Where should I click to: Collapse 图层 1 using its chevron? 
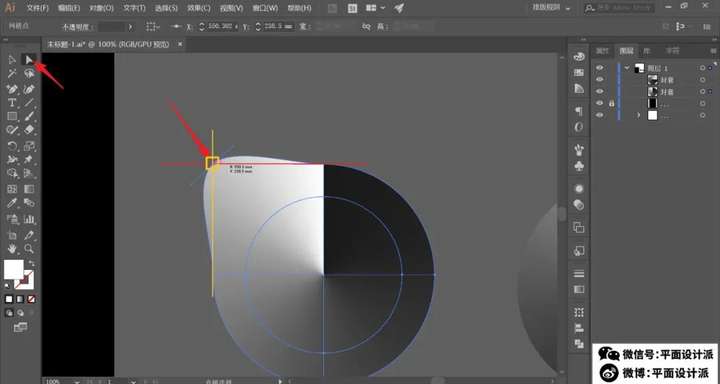click(x=627, y=68)
